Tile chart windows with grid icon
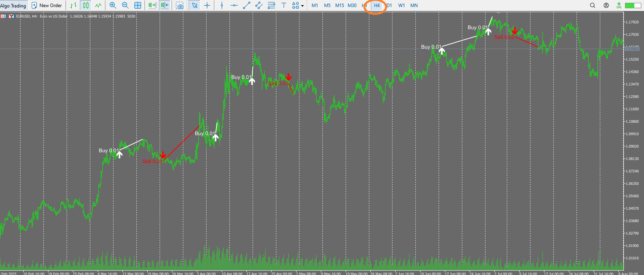 138,5
